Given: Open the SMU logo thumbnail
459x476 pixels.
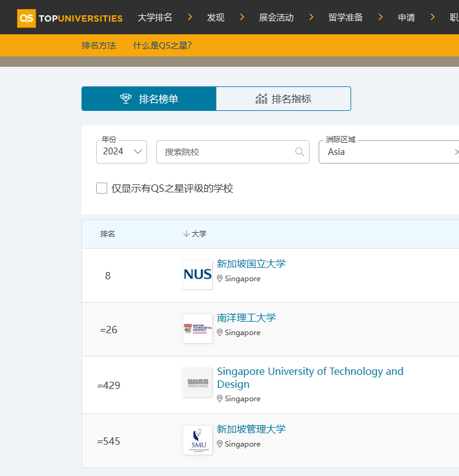Looking at the screenshot, I should 197,440.
